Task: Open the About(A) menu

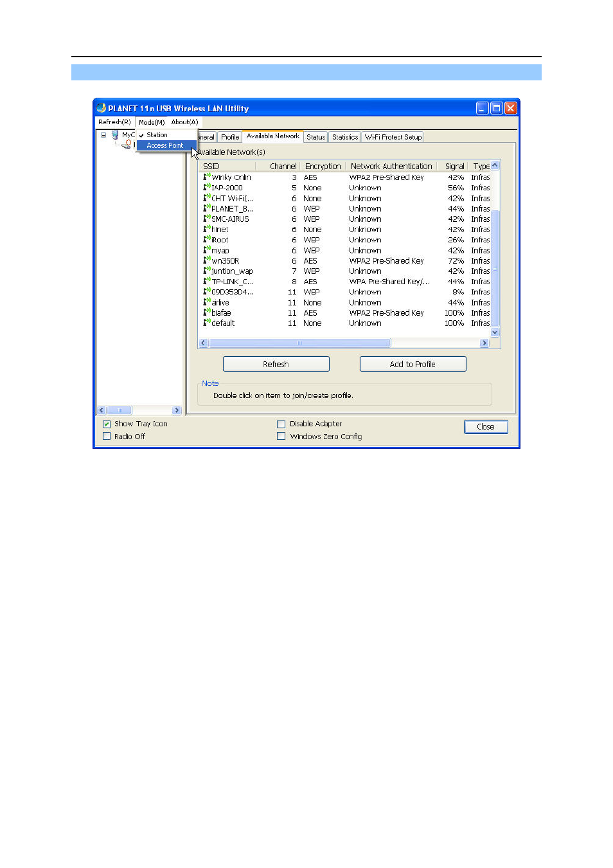Action: pos(184,122)
